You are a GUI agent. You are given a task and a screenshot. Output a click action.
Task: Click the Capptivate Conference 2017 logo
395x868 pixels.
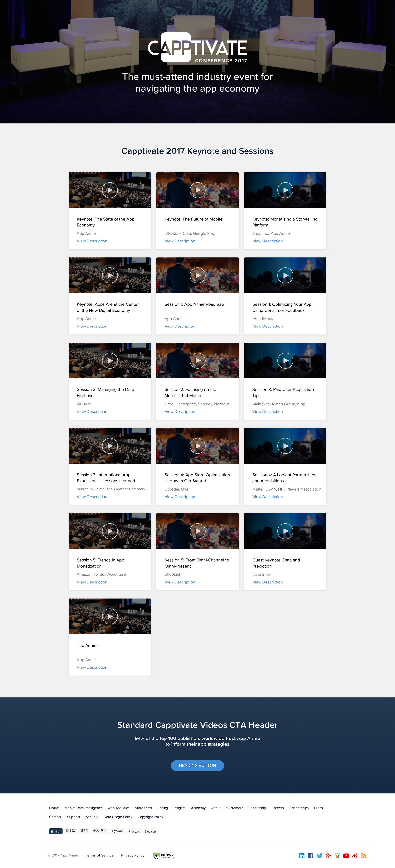197,48
